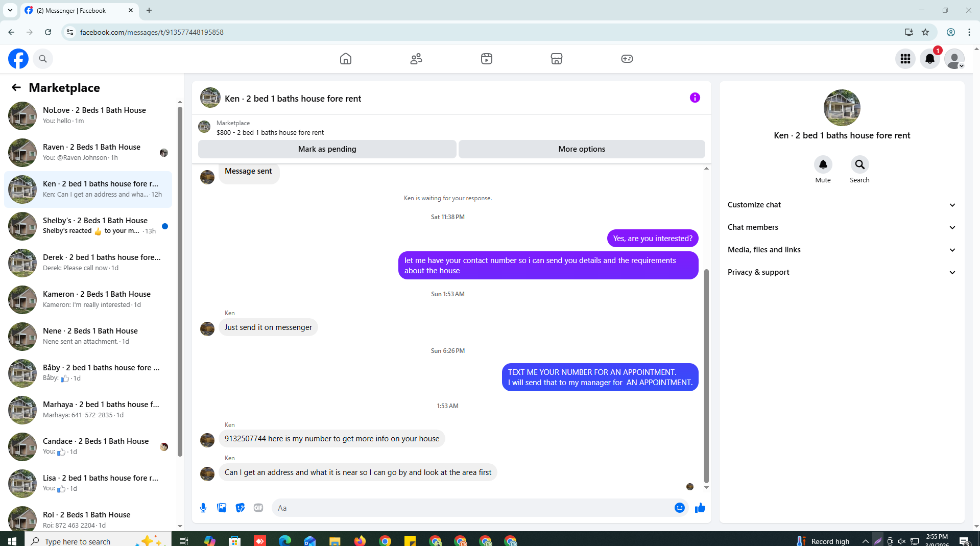Open the Gaming controller icon
The width and height of the screenshot is (980, 546).
click(x=627, y=59)
